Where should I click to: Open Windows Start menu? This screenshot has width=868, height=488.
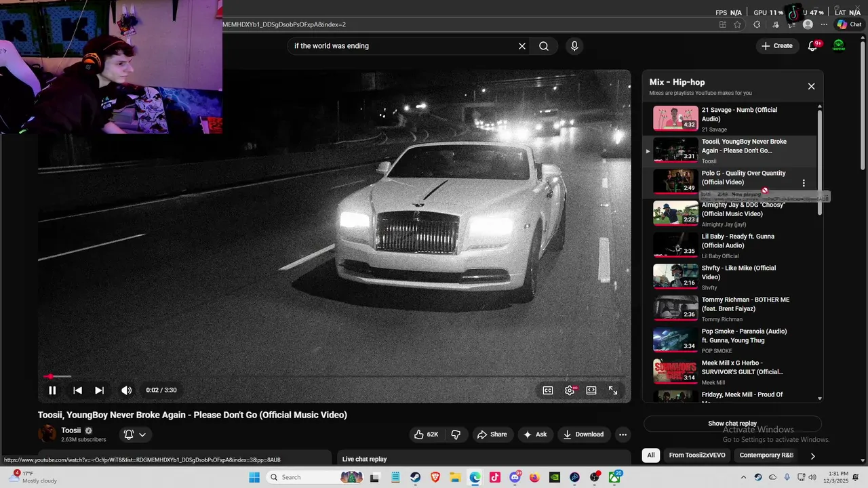(x=254, y=477)
